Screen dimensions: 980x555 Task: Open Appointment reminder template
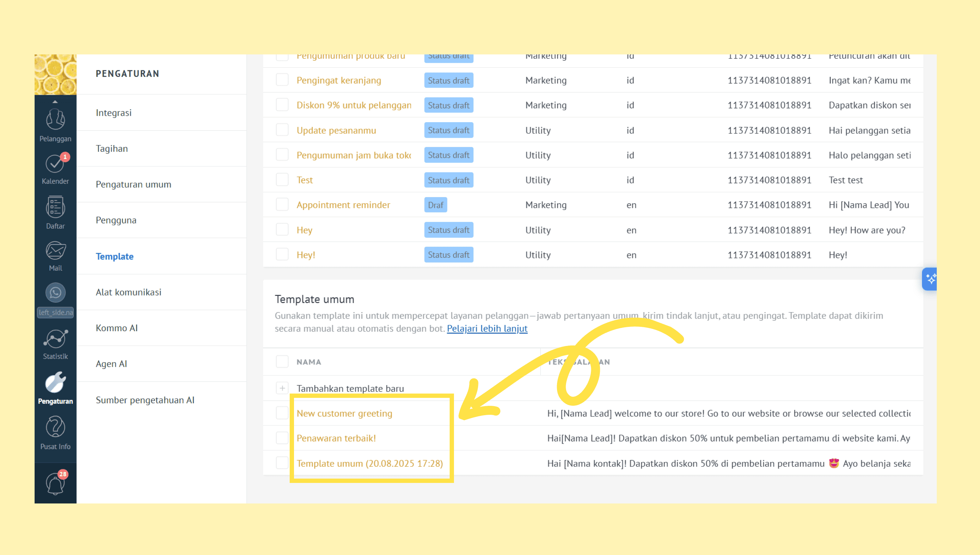click(343, 205)
